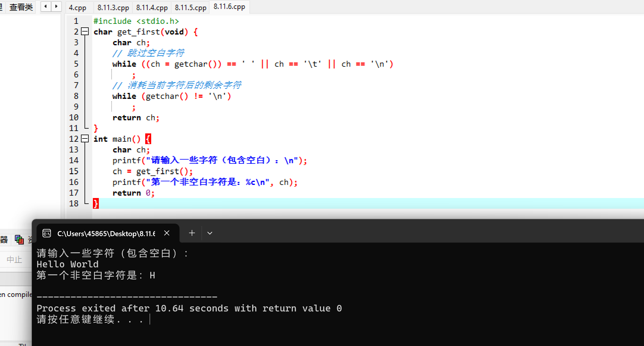The image size is (644, 346).
Task: Collapse the main function fold marker
Action: 85,139
